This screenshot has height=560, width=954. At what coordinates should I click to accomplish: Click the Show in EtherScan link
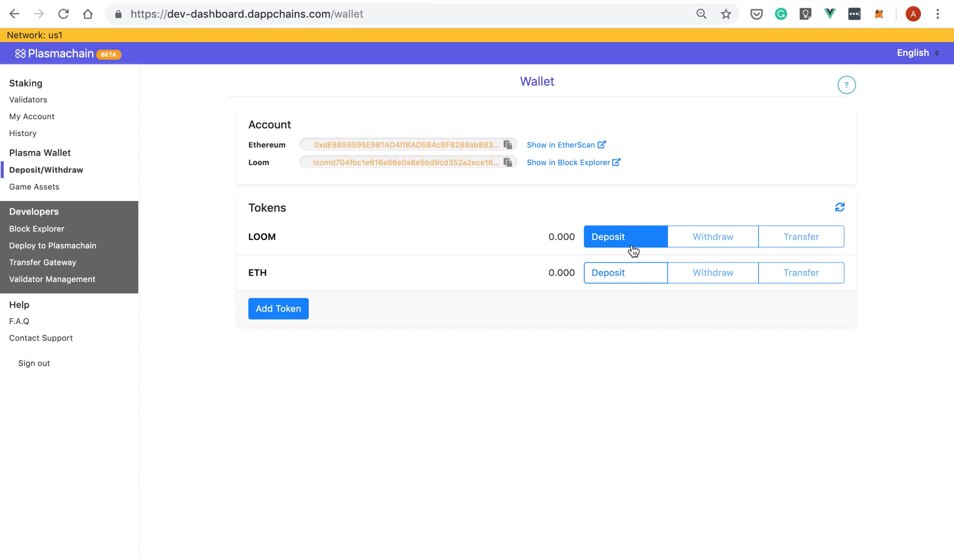(566, 145)
